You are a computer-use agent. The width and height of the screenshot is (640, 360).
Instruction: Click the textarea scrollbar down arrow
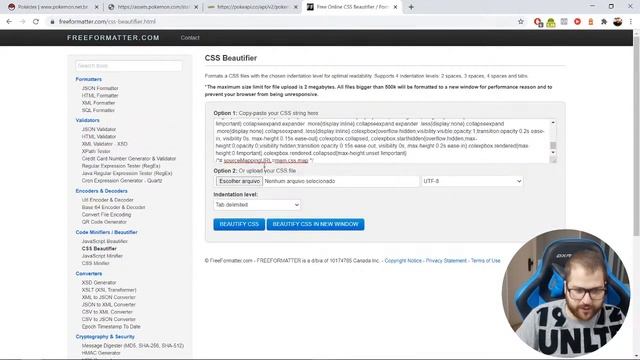[x=553, y=153]
